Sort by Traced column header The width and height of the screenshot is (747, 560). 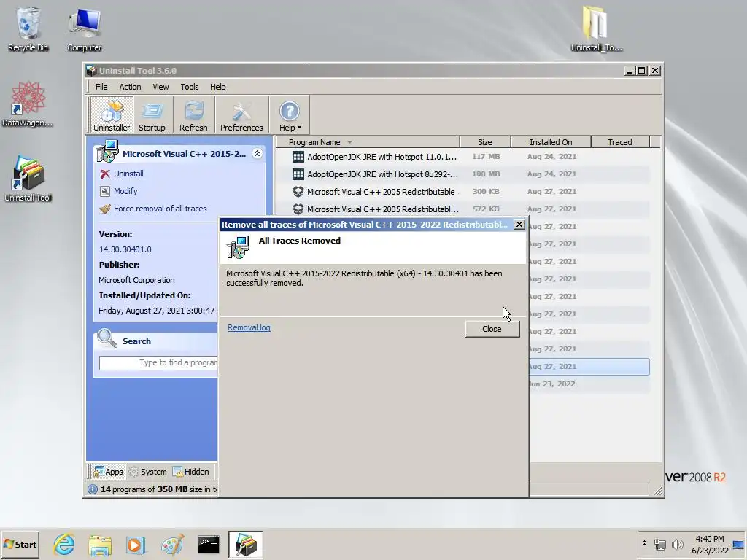620,142
